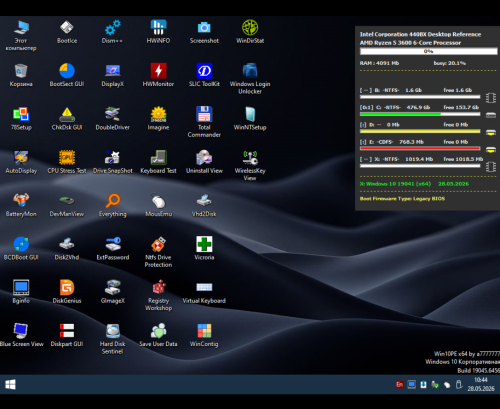Open WinContig defragmenter
500x409 pixels.
pyautogui.click(x=204, y=335)
